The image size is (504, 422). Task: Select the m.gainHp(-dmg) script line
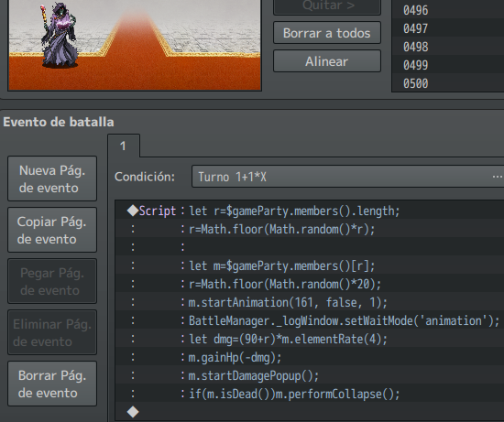[x=310, y=357]
